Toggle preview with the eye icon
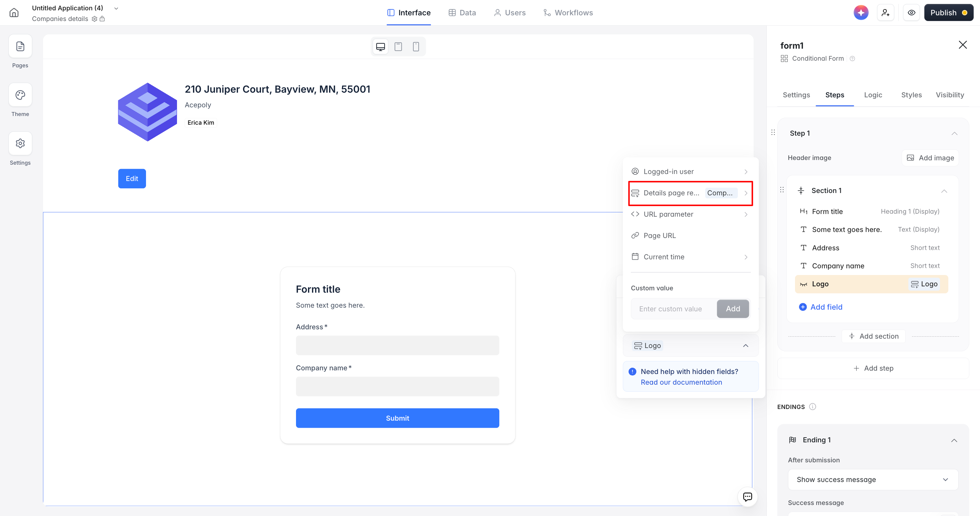The height and width of the screenshot is (516, 980). click(x=911, y=13)
